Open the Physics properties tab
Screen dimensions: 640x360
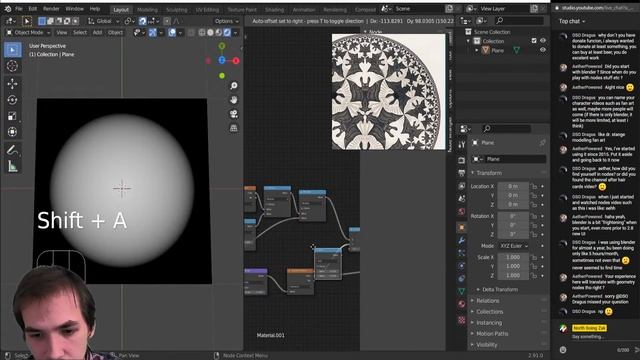click(462, 266)
